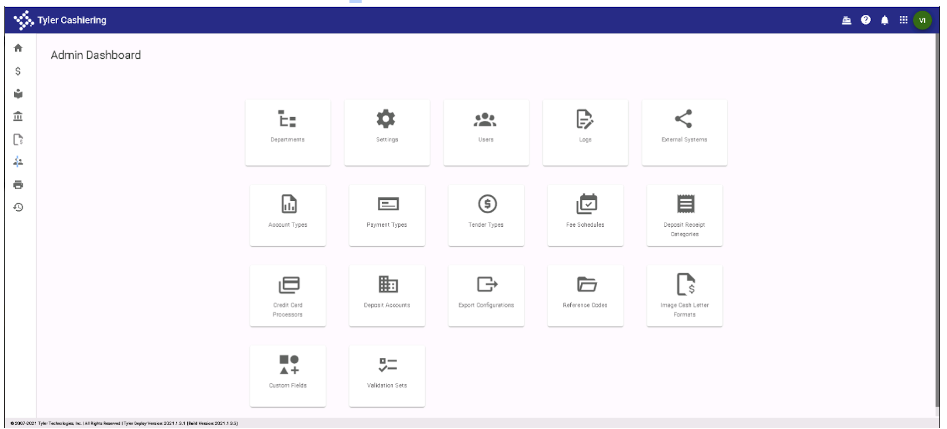
Task: Open the Departments tile
Action: pyautogui.click(x=287, y=133)
